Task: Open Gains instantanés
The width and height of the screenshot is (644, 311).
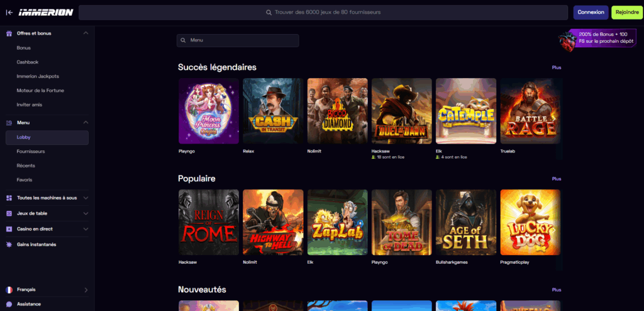Action: coord(36,245)
